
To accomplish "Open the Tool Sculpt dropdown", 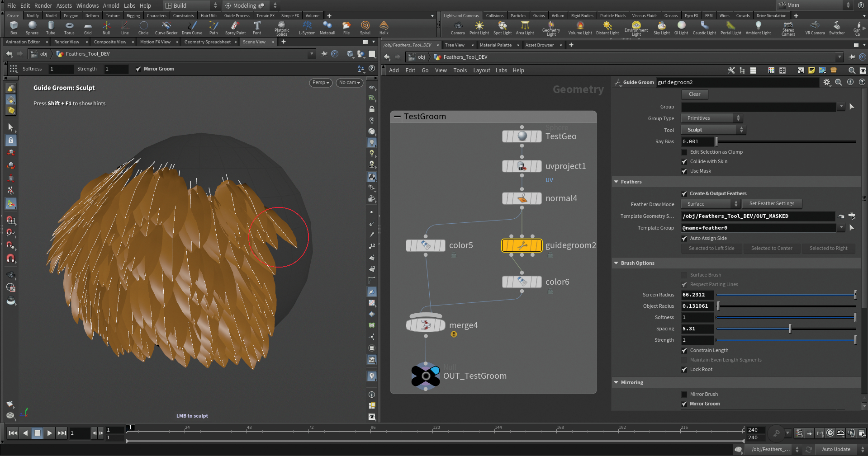I will pos(714,130).
